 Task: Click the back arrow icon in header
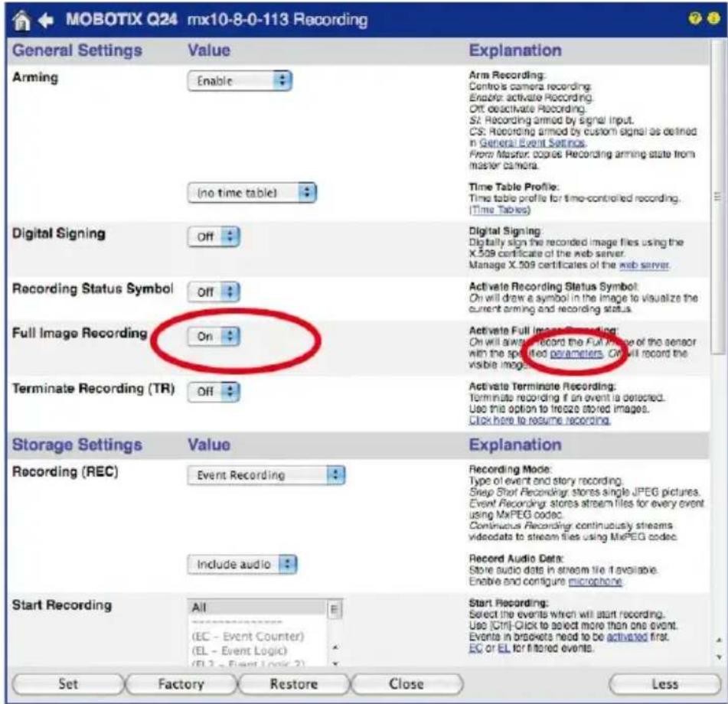point(46,20)
